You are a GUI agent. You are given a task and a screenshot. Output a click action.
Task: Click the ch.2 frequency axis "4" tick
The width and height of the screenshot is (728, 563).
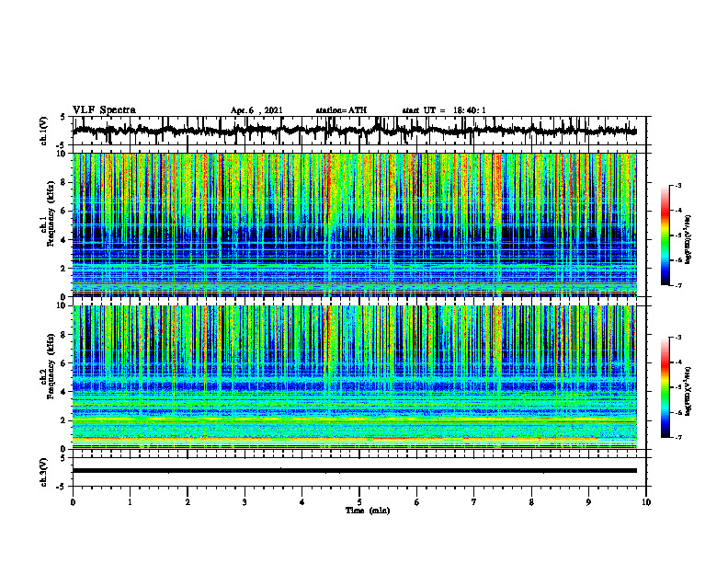pyautogui.click(x=63, y=392)
